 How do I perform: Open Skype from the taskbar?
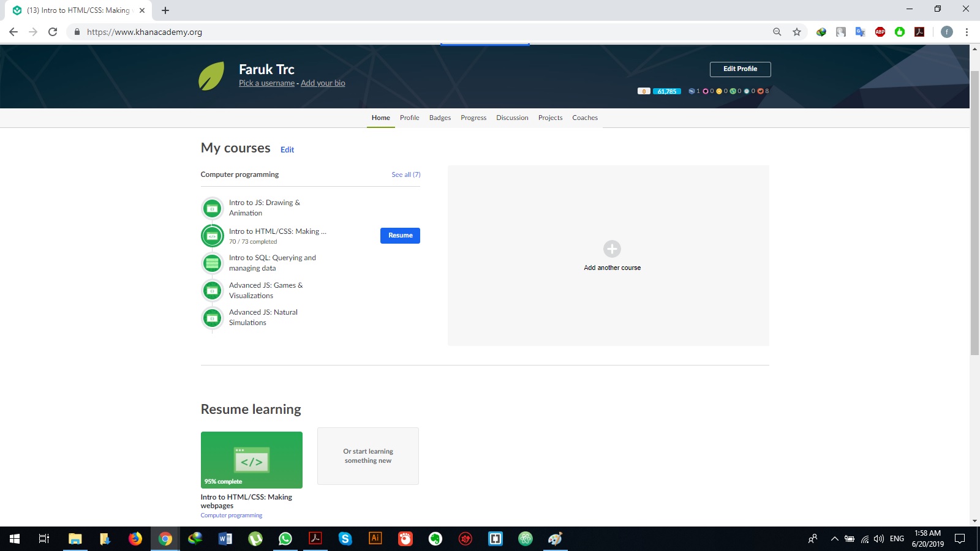coord(345,539)
